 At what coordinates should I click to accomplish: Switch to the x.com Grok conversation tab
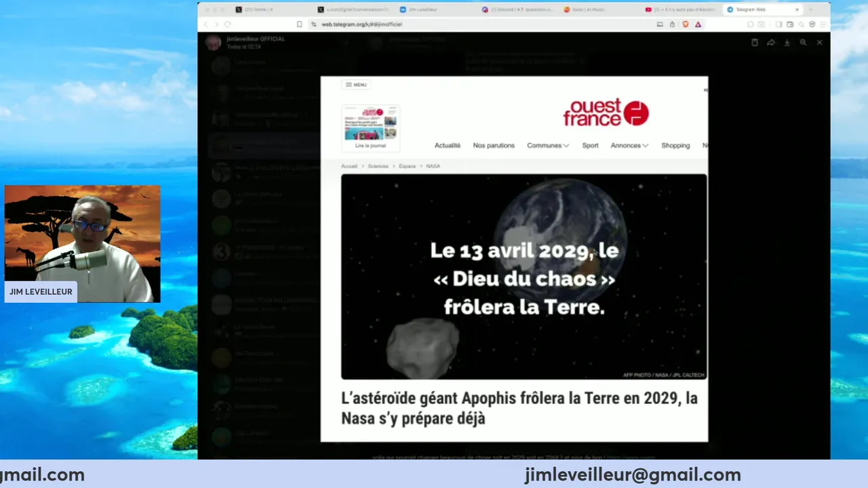(x=353, y=9)
